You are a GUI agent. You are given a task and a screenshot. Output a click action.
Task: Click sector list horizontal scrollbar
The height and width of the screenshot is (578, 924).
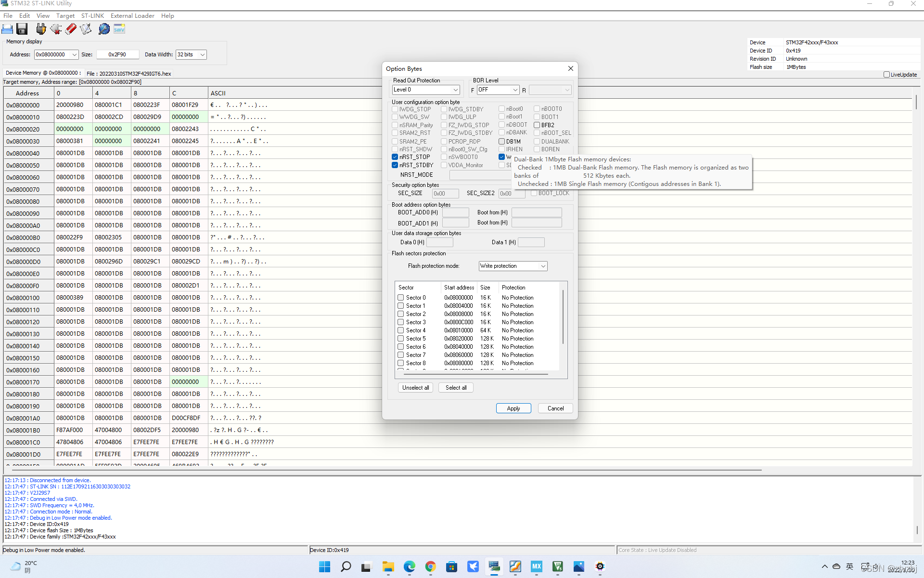475,374
